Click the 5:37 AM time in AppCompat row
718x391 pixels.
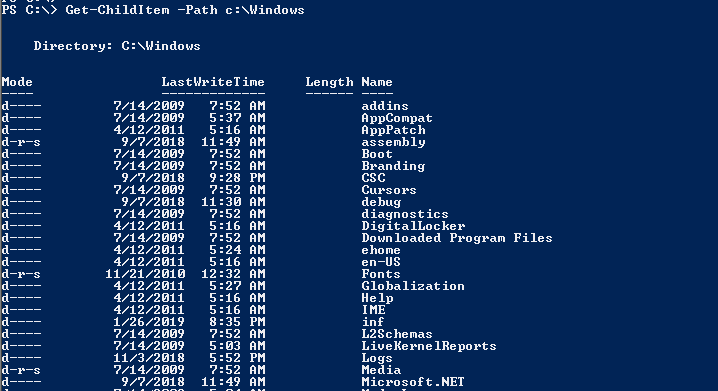[237, 118]
